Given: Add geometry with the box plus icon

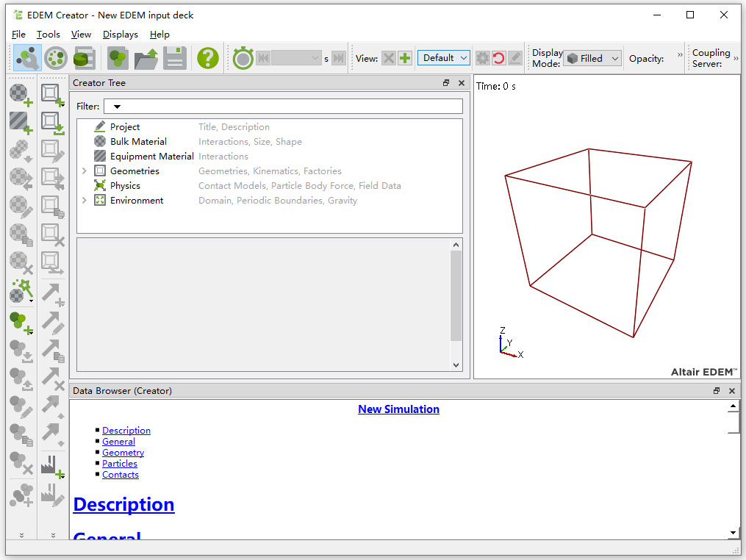Looking at the screenshot, I should (x=52, y=95).
